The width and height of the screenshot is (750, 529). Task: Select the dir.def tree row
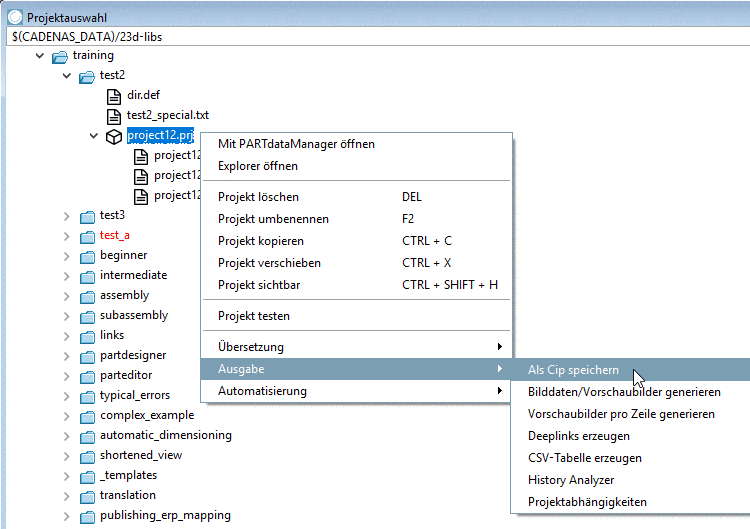click(x=143, y=95)
